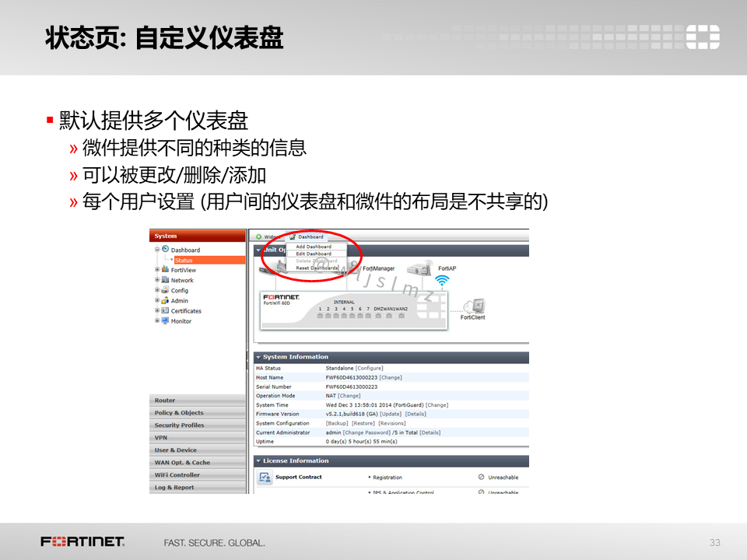The height and width of the screenshot is (560, 747).
Task: Click the Change link beside Host Name
Action: (391, 377)
